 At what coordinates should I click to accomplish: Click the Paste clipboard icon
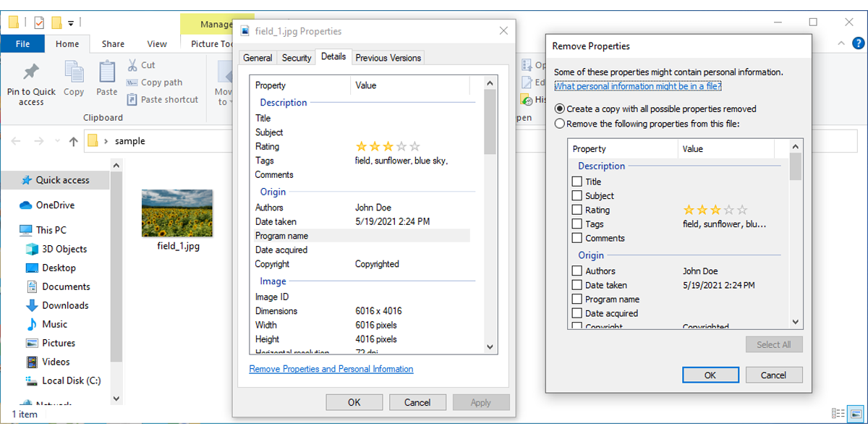click(107, 72)
